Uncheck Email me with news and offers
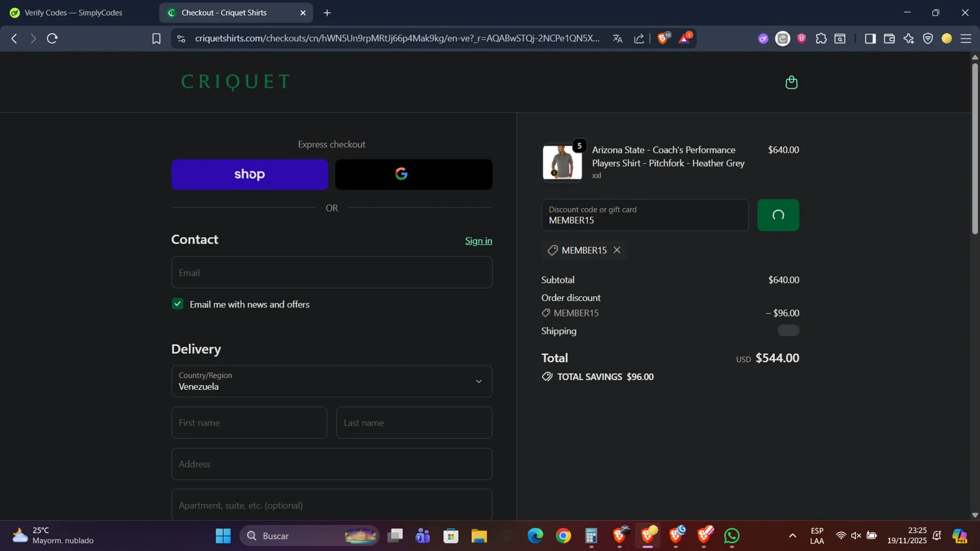 click(x=178, y=304)
